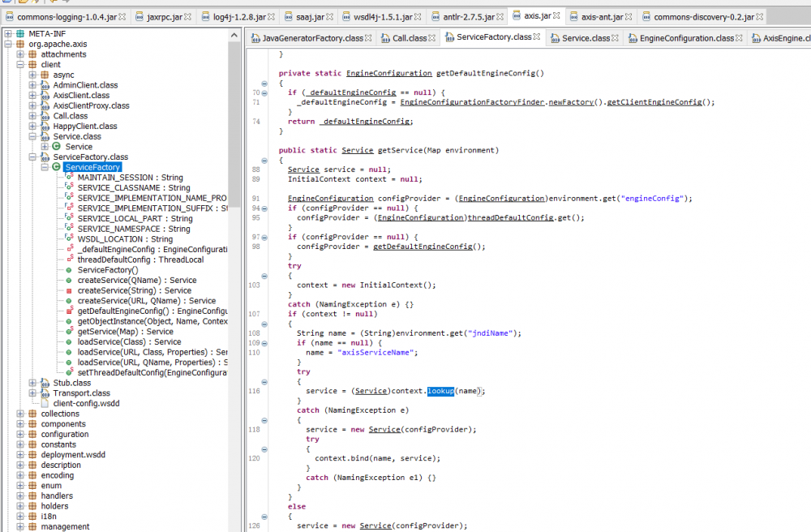Switch to the wsdl4j-1.5.1.jar tab

pyautogui.click(x=382, y=16)
